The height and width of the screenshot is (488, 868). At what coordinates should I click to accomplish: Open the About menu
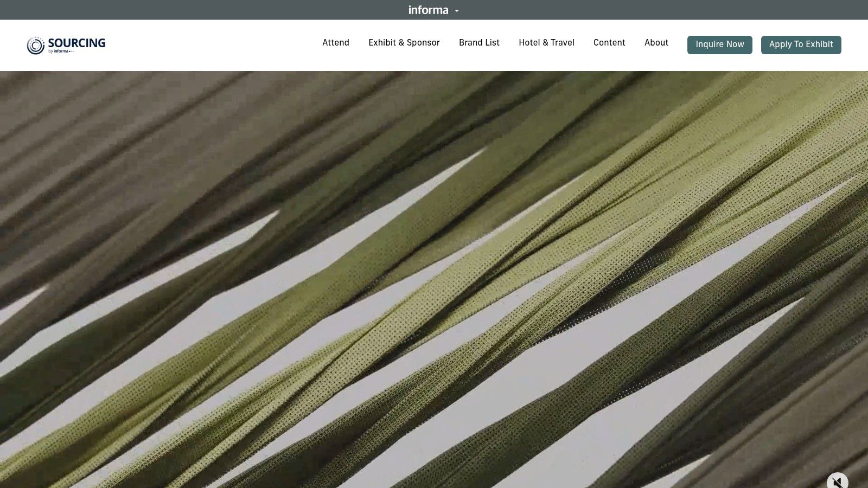click(x=656, y=43)
